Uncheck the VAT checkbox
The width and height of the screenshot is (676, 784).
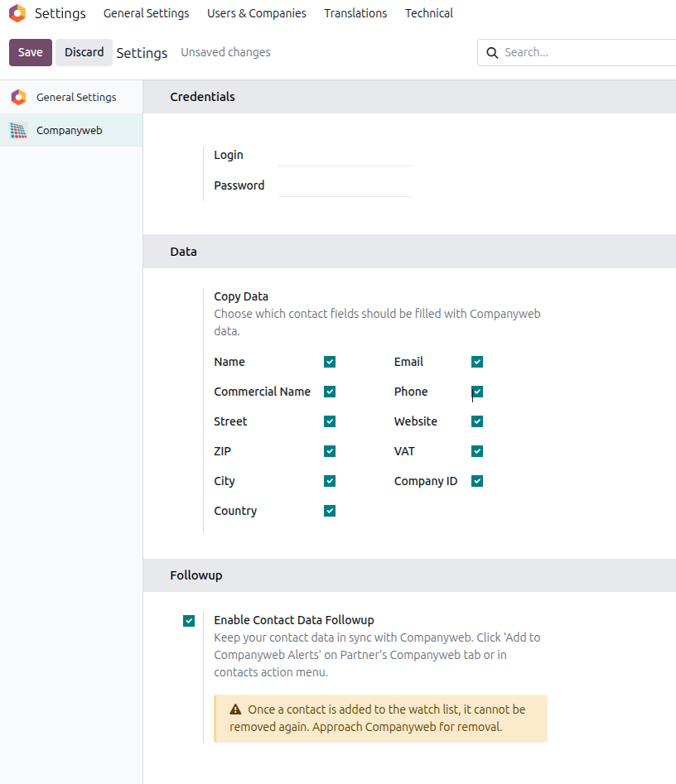click(477, 451)
